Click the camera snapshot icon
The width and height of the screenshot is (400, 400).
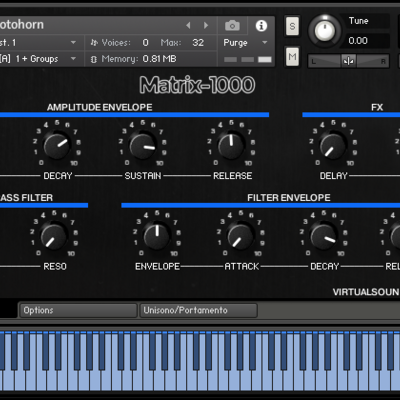point(232,25)
